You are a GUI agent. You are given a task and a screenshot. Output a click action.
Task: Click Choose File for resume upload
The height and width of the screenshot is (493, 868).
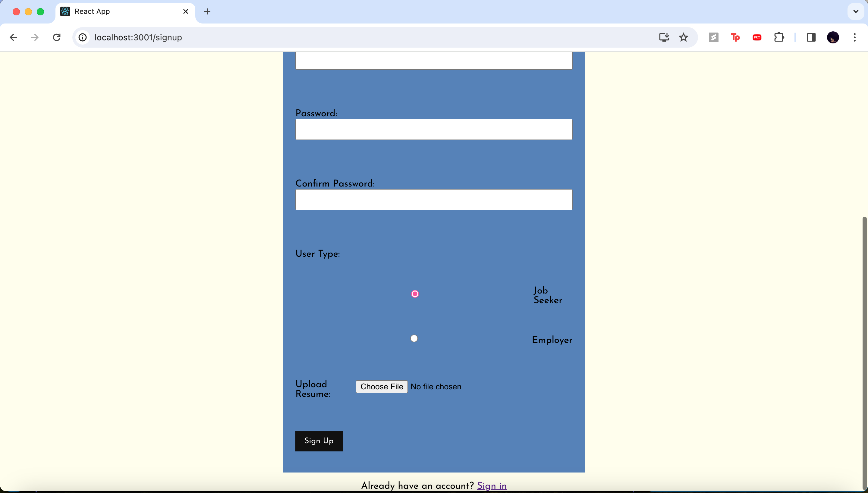coord(382,387)
